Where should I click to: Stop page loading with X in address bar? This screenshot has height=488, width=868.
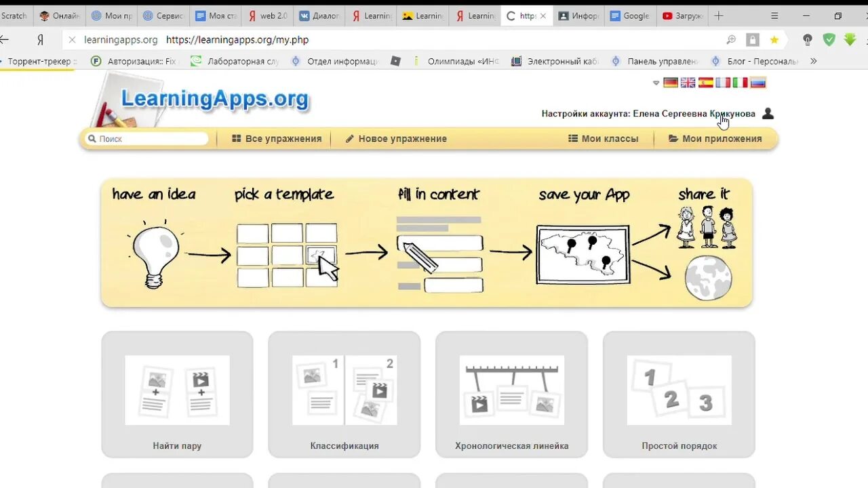(72, 40)
